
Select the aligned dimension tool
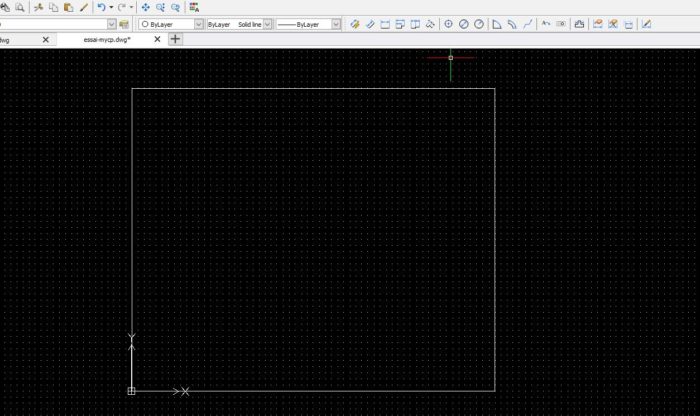370,24
